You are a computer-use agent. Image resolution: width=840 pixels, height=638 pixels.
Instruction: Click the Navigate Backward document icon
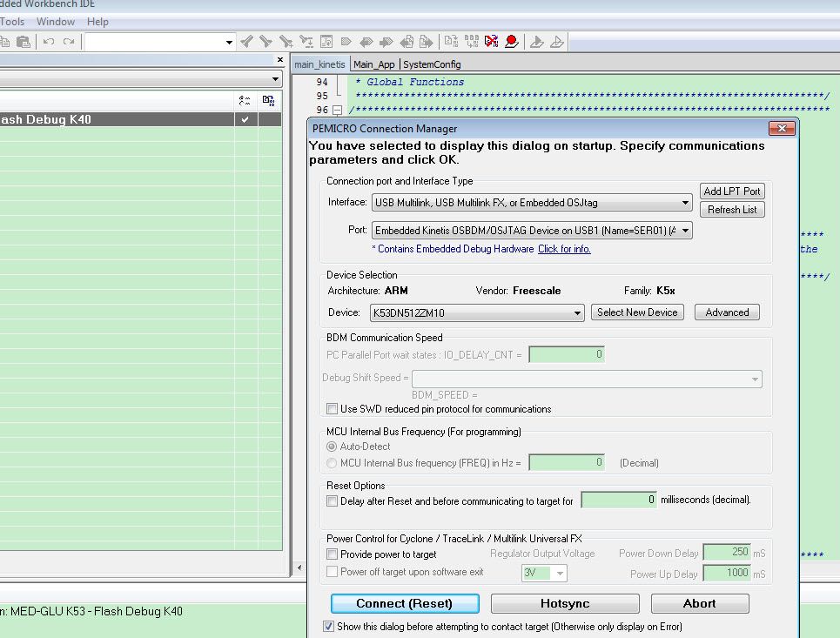click(x=407, y=42)
